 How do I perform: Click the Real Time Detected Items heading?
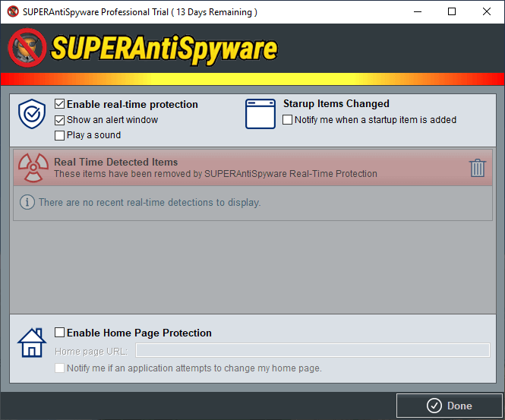tap(116, 162)
